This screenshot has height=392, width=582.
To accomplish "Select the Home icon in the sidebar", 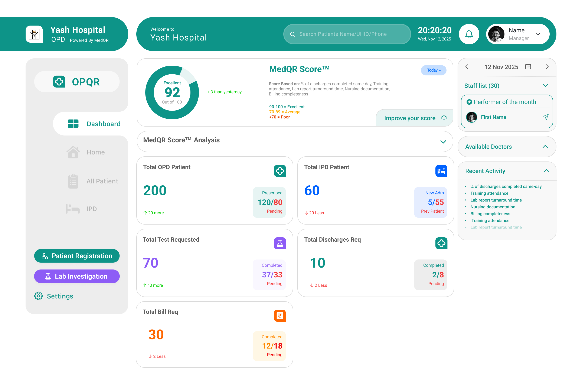I will click(73, 152).
